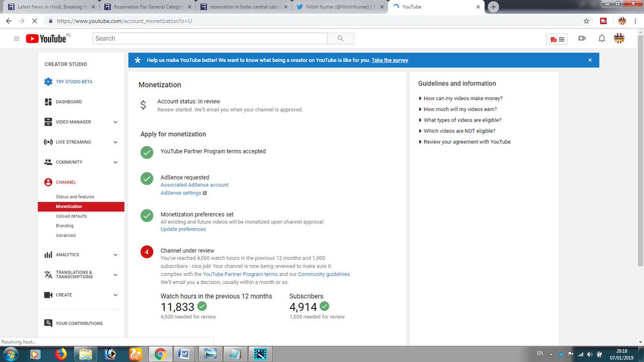Click the volume speaker tray icon
The image size is (644, 362).
(x=589, y=354)
